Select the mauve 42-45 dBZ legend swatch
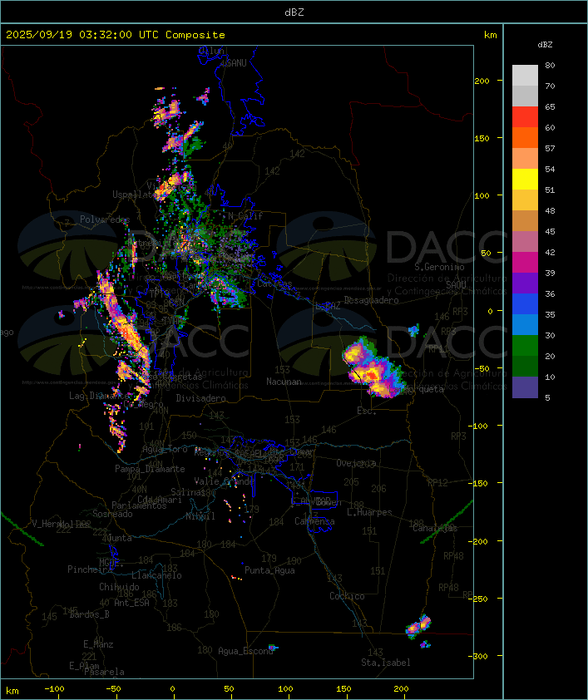This screenshot has height=700, width=588. [525, 242]
